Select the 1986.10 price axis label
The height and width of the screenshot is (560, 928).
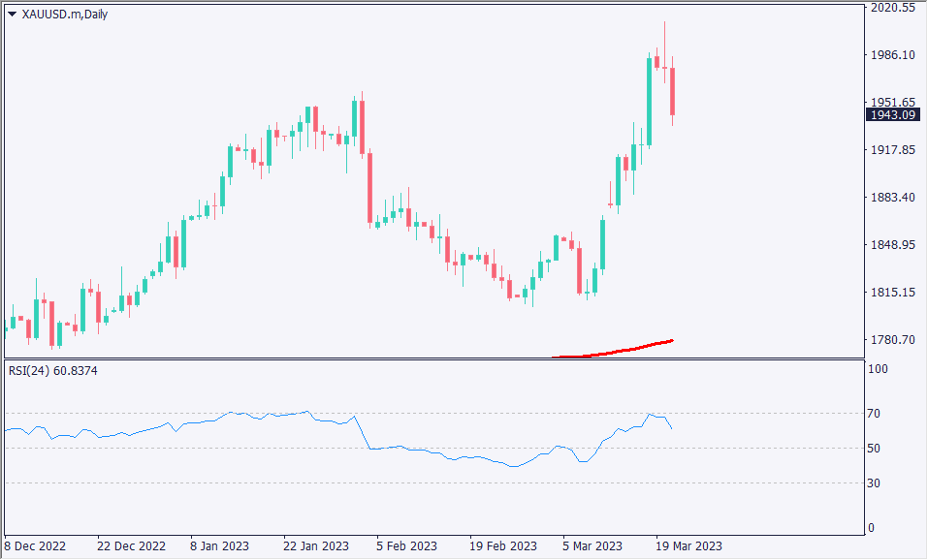click(893, 55)
